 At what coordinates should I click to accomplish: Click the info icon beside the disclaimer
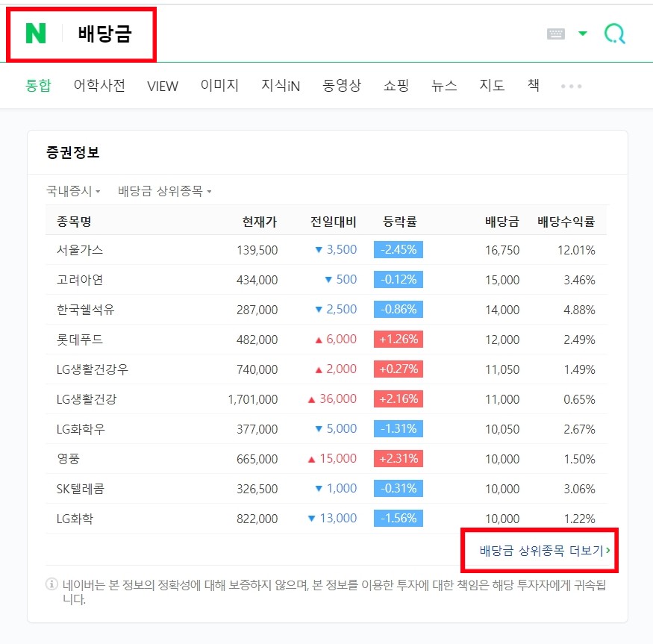point(51,584)
